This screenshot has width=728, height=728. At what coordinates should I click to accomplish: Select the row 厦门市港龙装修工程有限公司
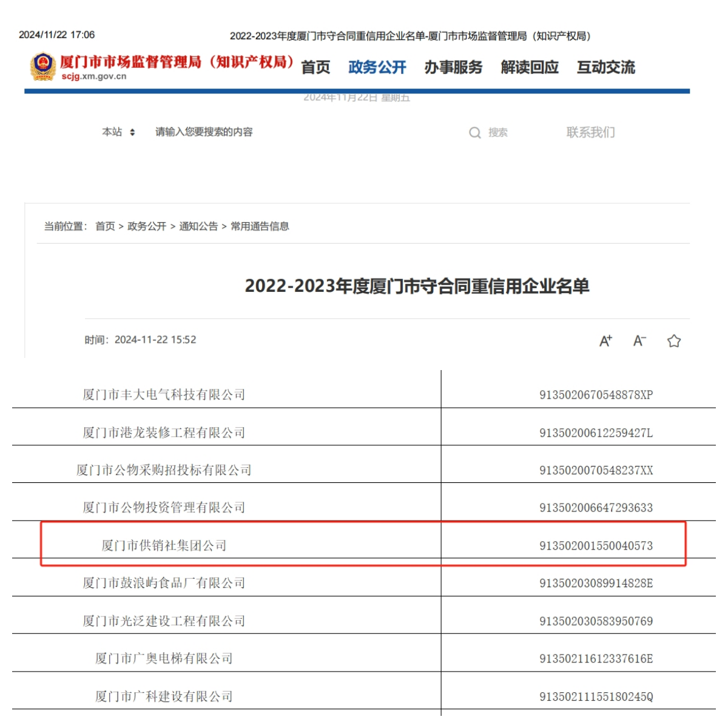pos(164,433)
